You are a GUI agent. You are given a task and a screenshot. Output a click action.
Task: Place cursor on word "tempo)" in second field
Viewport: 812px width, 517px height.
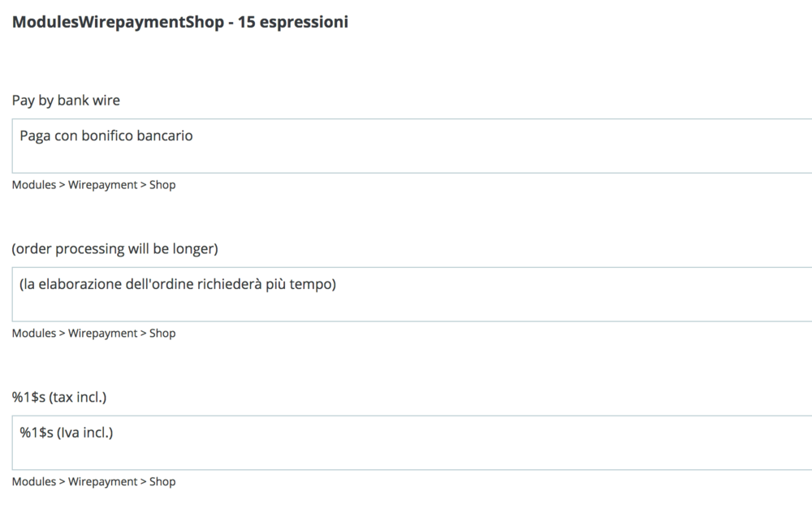click(315, 285)
